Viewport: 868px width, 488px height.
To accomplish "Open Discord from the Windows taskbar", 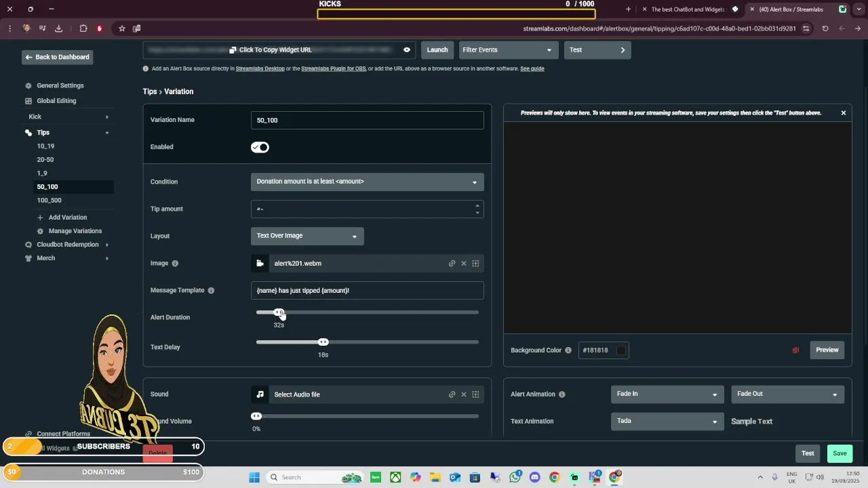I will (x=534, y=477).
